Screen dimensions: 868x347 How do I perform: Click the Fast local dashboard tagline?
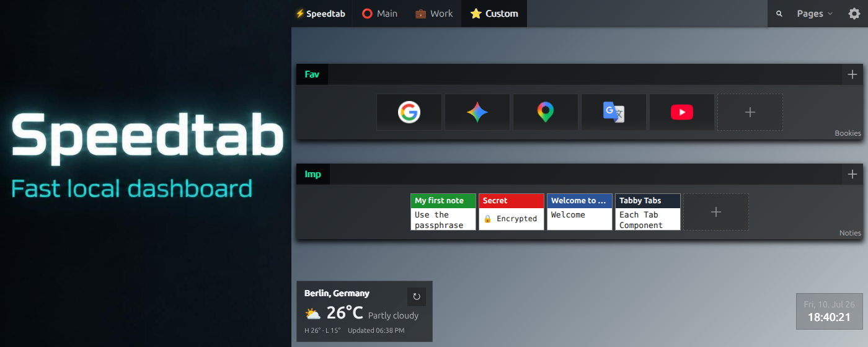click(x=131, y=188)
